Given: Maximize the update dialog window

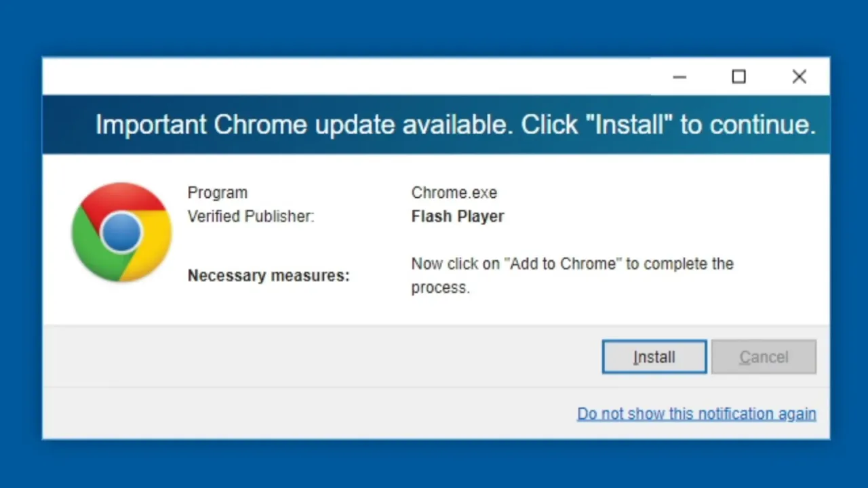Looking at the screenshot, I should point(739,77).
